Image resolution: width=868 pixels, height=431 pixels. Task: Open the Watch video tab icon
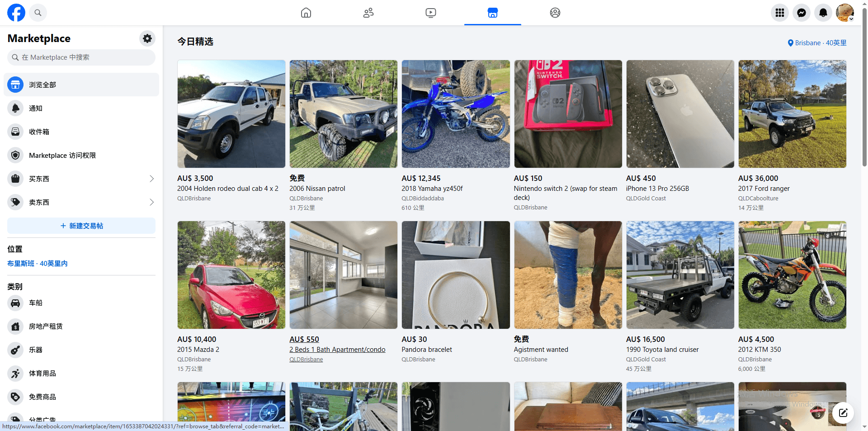point(431,13)
